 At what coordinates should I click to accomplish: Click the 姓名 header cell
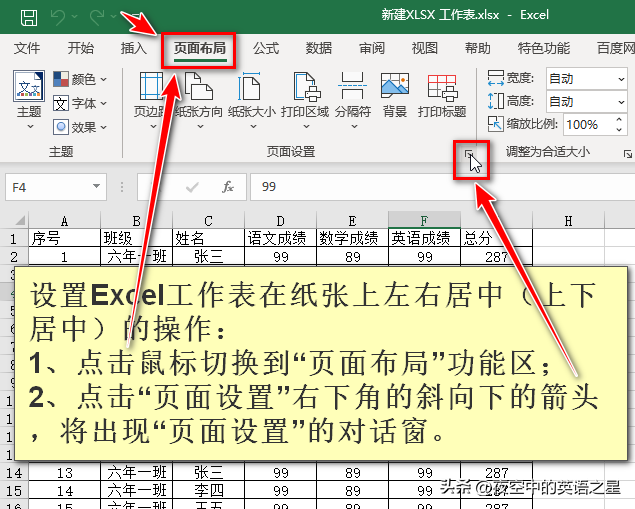(x=208, y=238)
